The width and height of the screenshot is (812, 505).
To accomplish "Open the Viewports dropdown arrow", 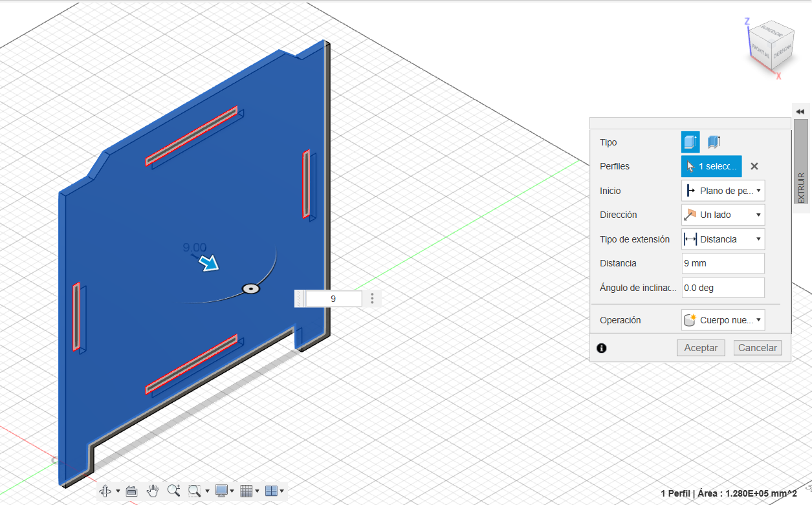I will pos(282,491).
